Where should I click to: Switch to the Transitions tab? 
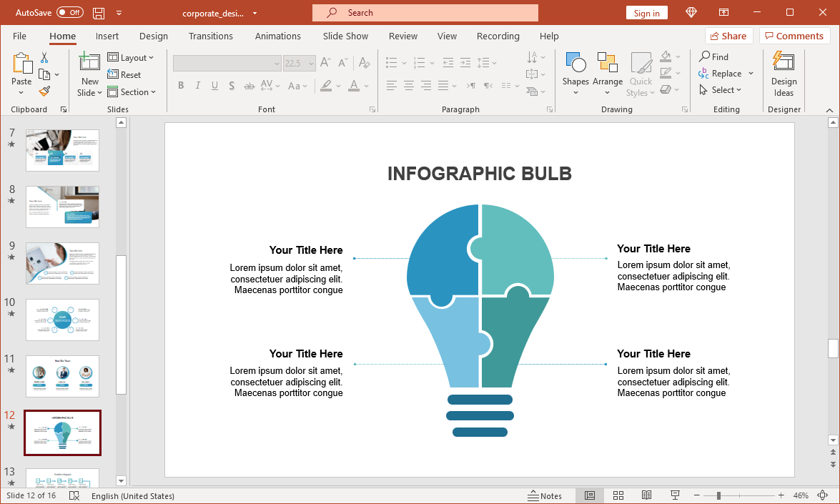point(211,36)
